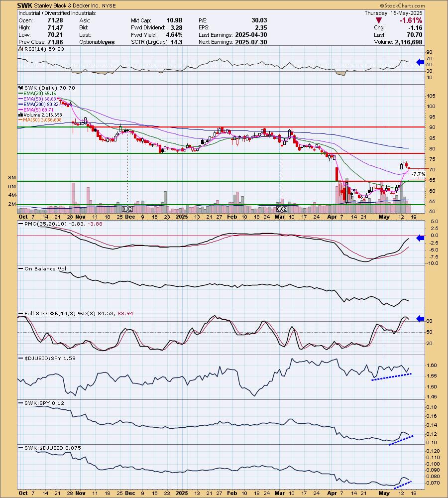Click the -1.61% percent change

click(x=411, y=20)
